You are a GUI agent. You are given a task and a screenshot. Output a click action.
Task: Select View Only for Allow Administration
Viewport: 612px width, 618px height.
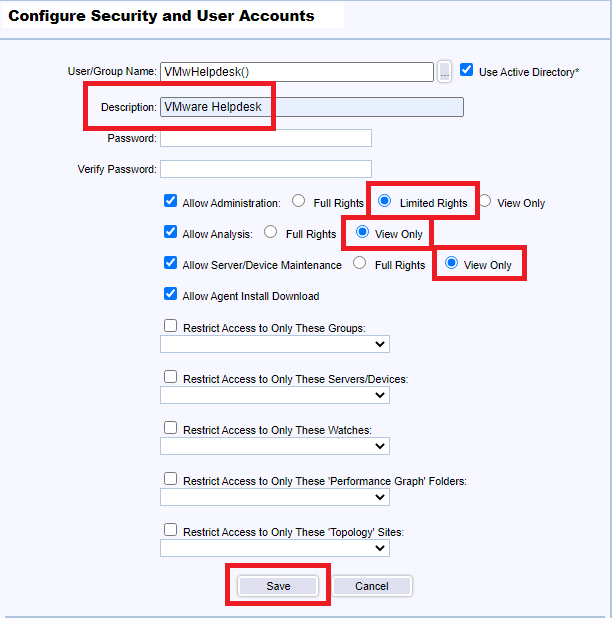(x=485, y=201)
